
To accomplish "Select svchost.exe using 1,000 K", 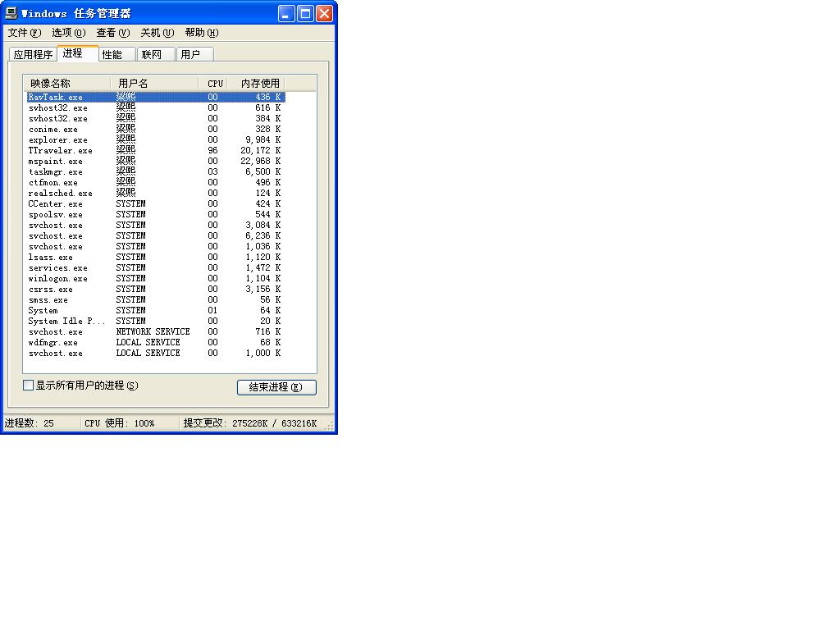I will point(155,353).
